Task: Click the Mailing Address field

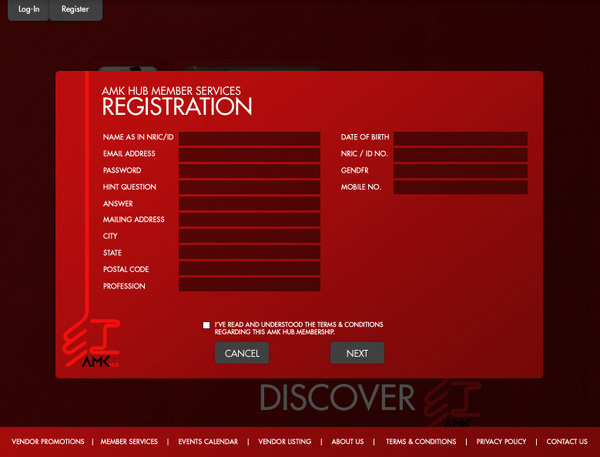Action: click(x=249, y=220)
